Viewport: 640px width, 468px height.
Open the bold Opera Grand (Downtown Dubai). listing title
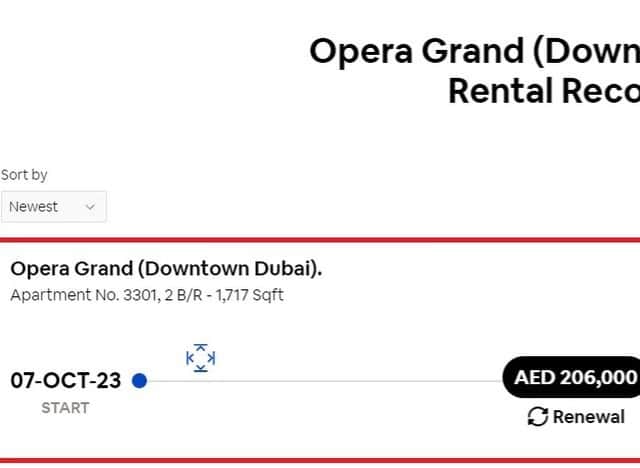coord(166,269)
